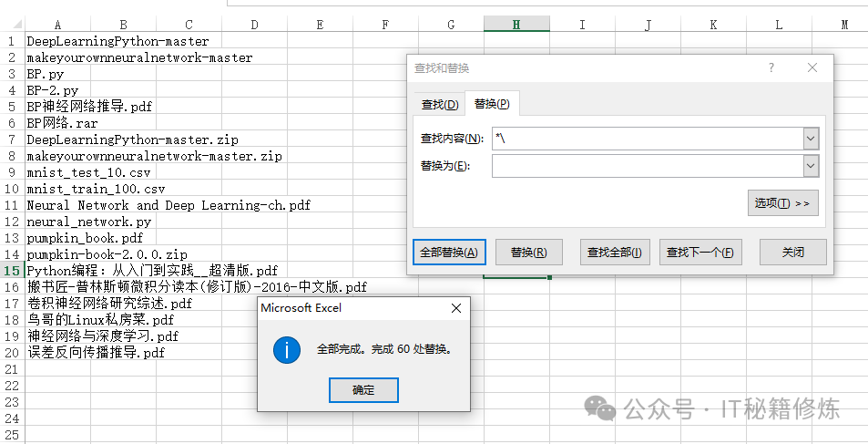Screen dimensions: 868x444
Task: Expand the 查找内容 dropdown arrow
Action: point(811,139)
